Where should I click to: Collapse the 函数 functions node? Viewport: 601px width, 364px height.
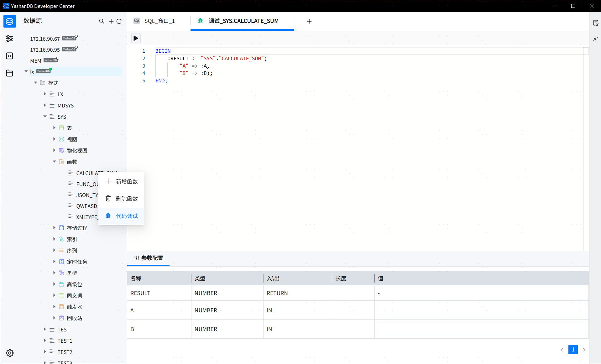point(54,162)
